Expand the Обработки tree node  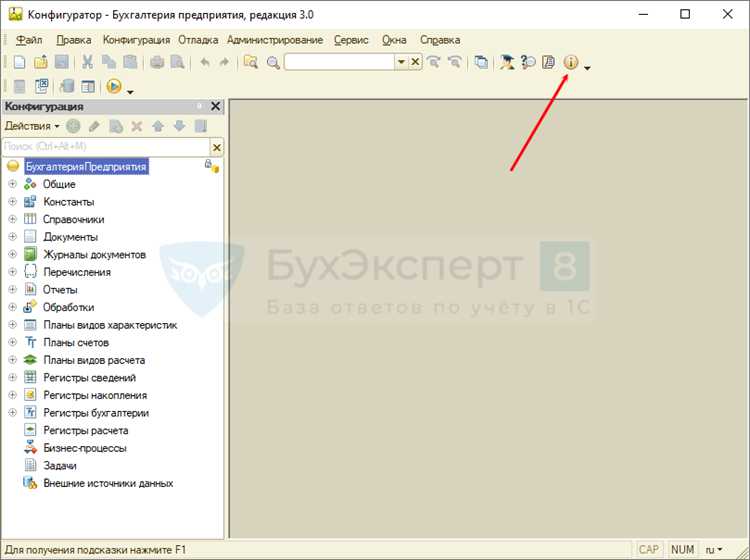tap(12, 307)
